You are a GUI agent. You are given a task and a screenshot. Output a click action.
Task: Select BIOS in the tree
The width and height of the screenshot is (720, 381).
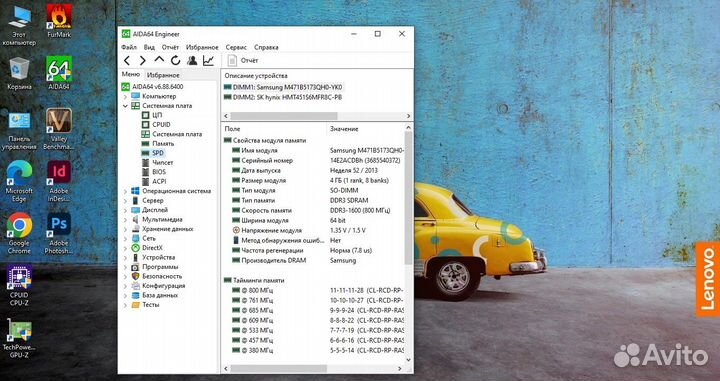tap(153, 172)
